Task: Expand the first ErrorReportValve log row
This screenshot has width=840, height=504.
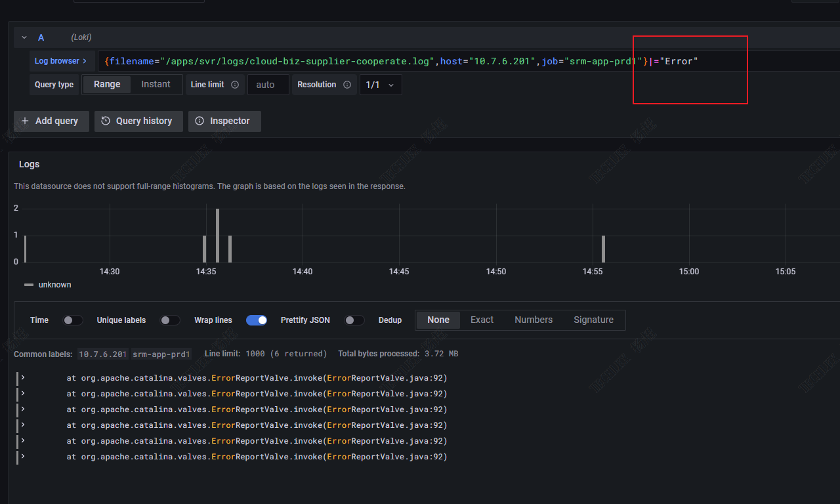Action: [23, 377]
